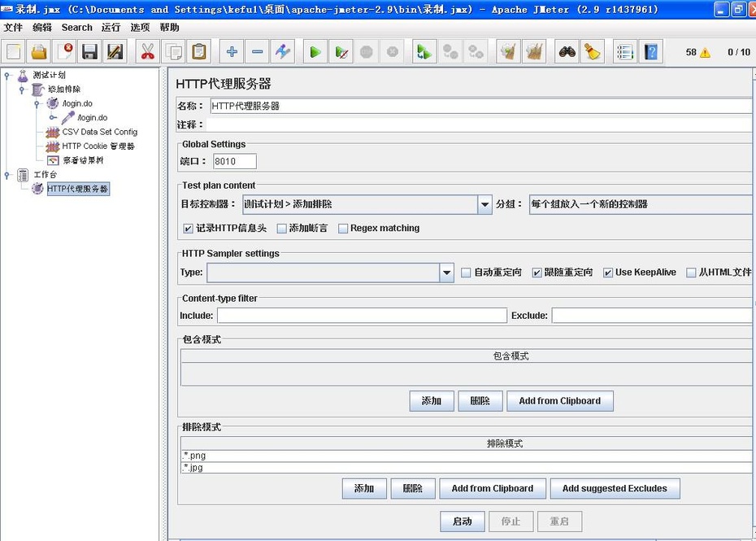The image size is (756, 541).
Task: Select 察看结果树 in tree
Action: [83, 160]
